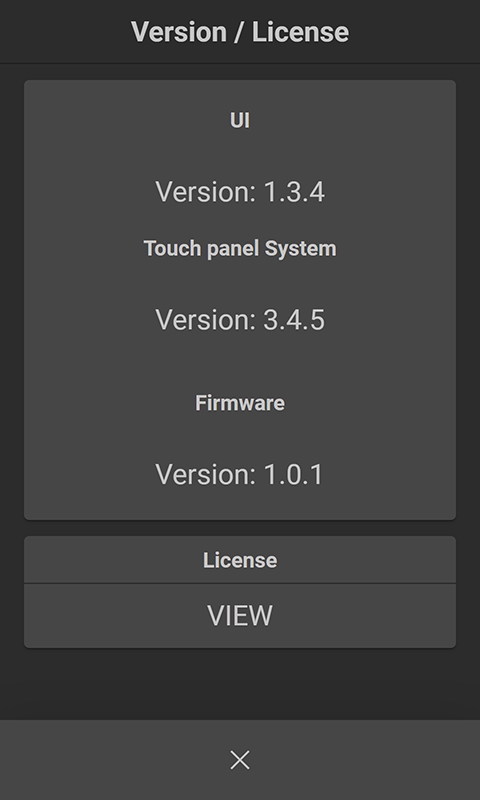Click the title bar background
The width and height of the screenshot is (480, 800).
[x=61, y=32]
